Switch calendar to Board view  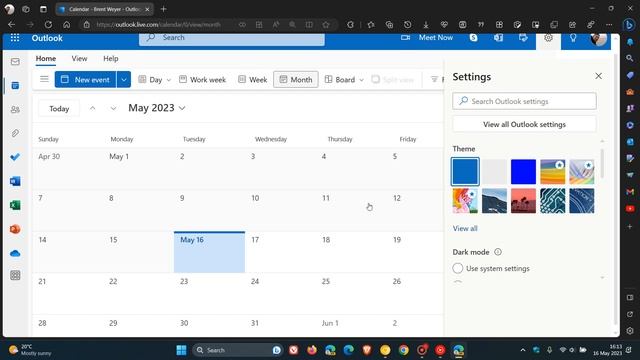[x=340, y=80]
